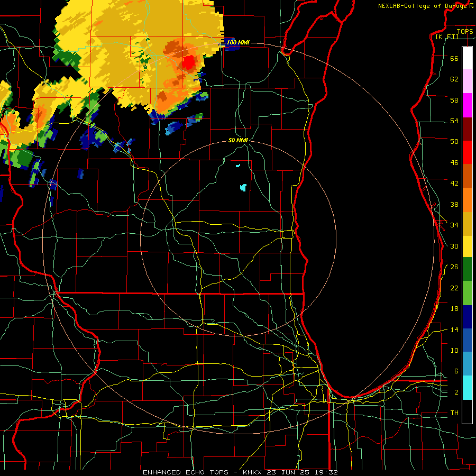Click the legend value 22

454,288
